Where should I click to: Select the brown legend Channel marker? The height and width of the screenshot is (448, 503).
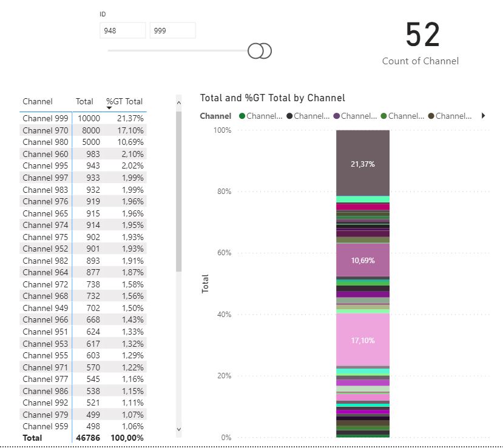coord(431,116)
